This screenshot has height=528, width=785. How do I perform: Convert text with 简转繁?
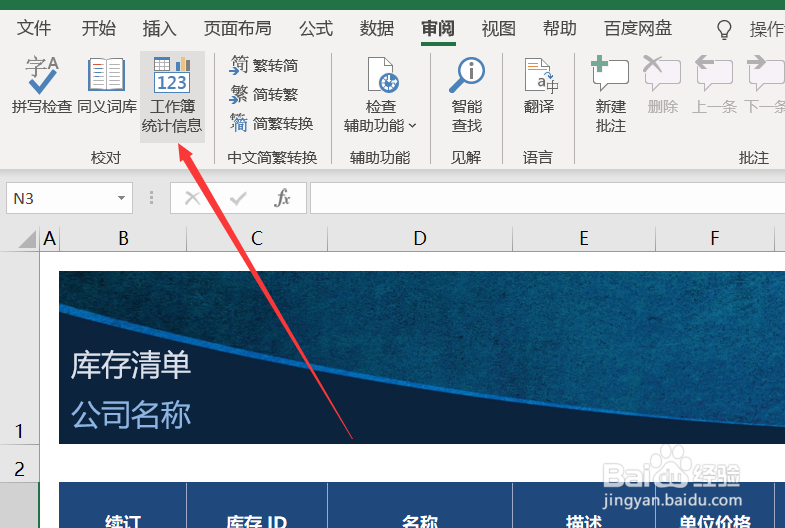(x=264, y=94)
